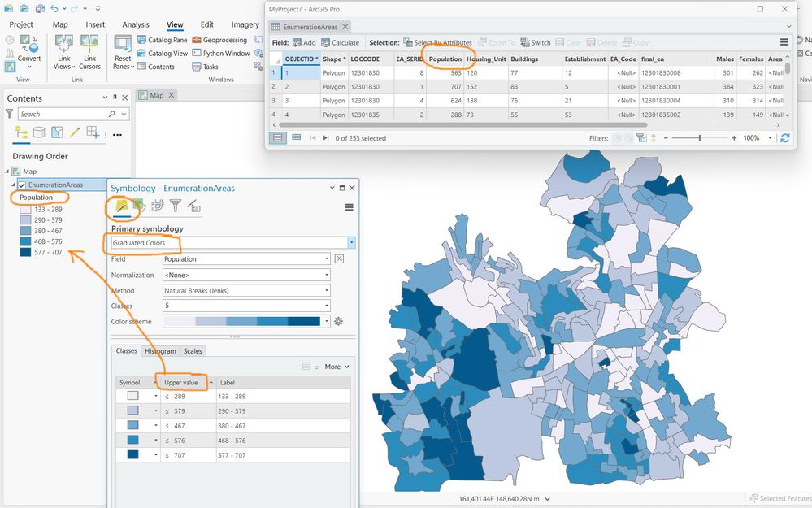The width and height of the screenshot is (812, 508).
Task: Open the Catalog Pane
Action: click(x=162, y=40)
